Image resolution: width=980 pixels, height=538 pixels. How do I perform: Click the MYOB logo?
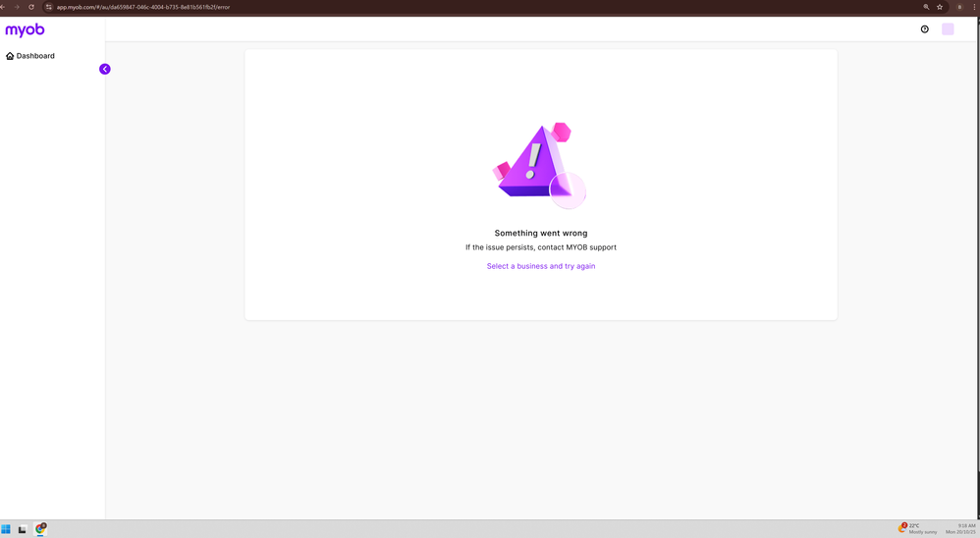[x=25, y=30]
